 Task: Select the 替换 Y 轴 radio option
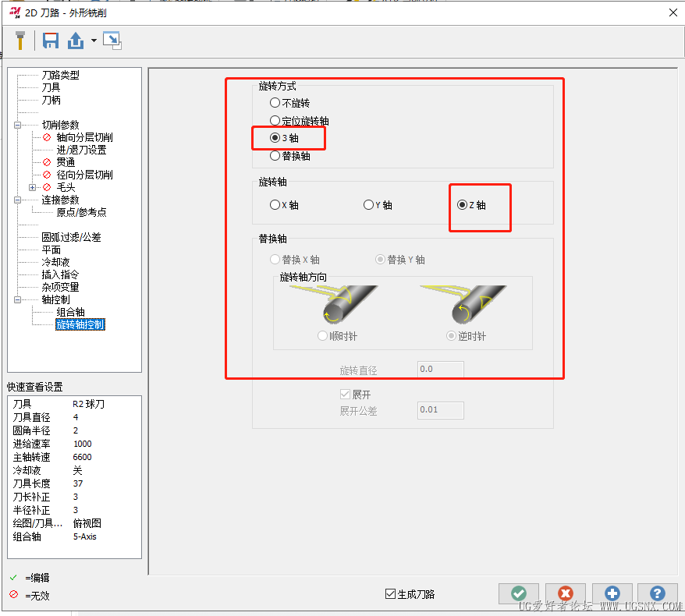399,260
